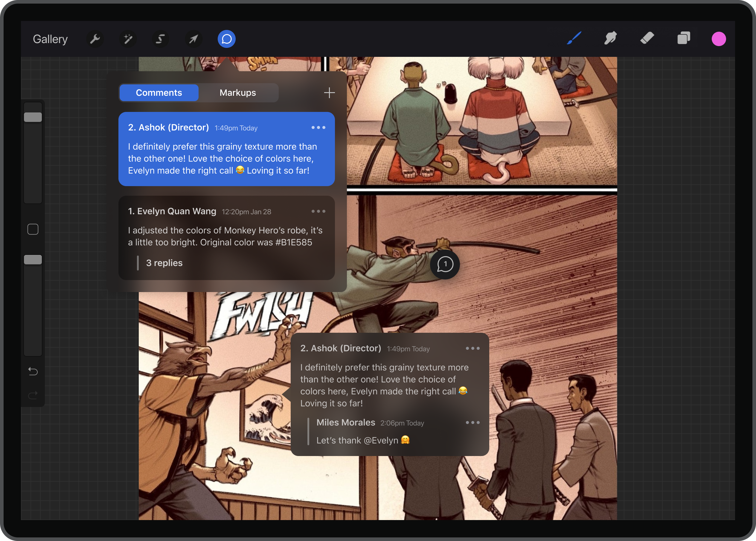The width and height of the screenshot is (756, 541).
Task: Select the Eraser tool
Action: [647, 38]
